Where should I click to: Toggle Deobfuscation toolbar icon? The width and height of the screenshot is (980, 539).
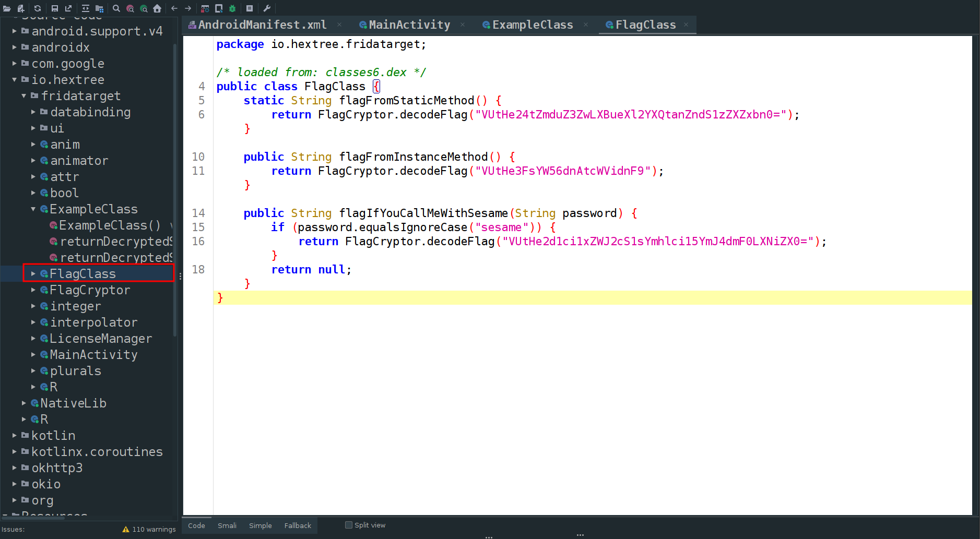point(205,8)
